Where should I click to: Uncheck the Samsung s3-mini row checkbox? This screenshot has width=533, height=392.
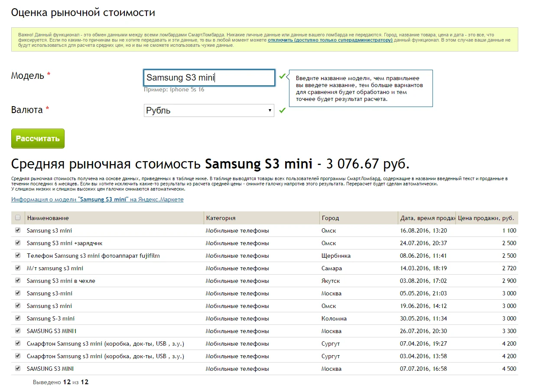[x=18, y=293]
